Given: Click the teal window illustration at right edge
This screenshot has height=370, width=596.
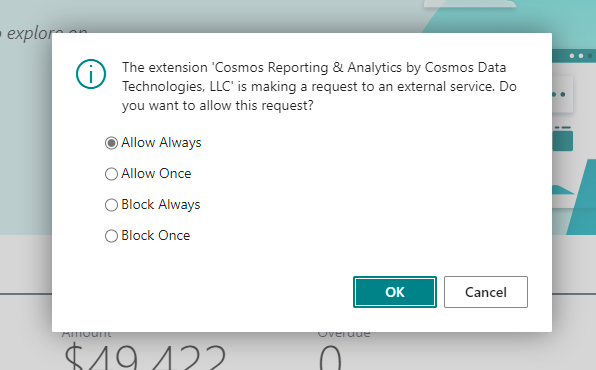Looking at the screenshot, I should [x=562, y=139].
